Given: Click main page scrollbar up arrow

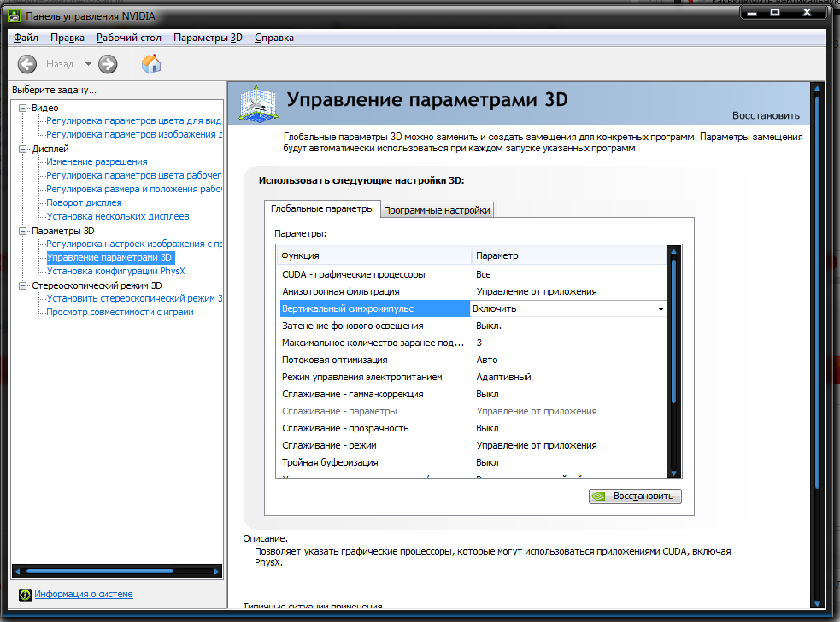Looking at the screenshot, I should 817,88.
